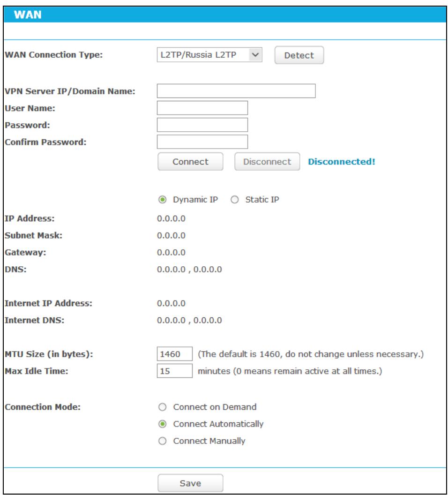Click the Max Idle Time field

(x=175, y=371)
